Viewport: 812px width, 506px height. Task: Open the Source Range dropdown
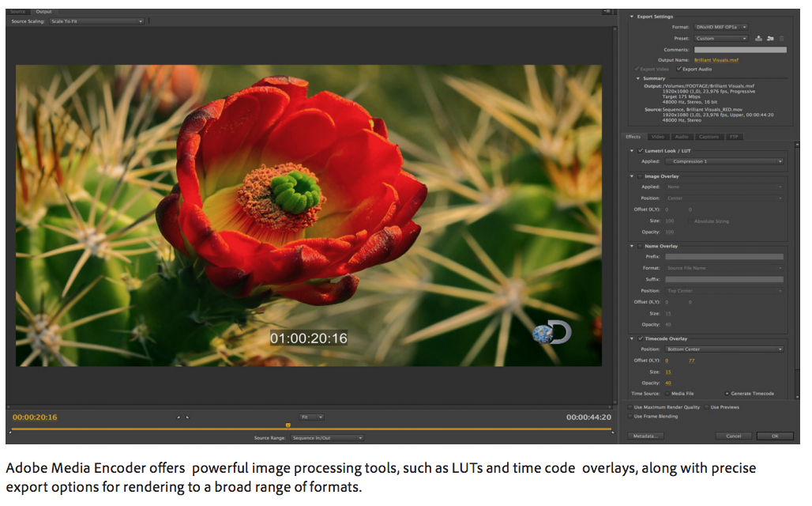click(327, 437)
